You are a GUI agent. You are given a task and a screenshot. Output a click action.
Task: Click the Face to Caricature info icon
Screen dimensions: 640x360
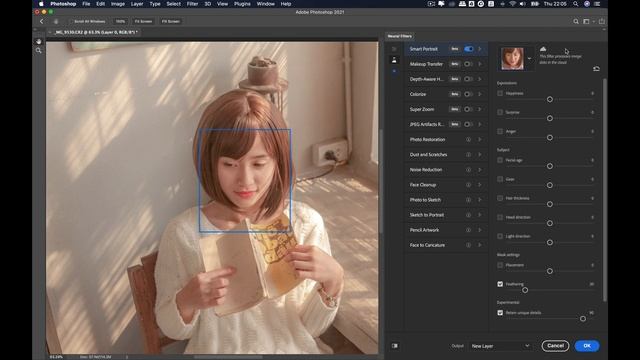pyautogui.click(x=468, y=245)
